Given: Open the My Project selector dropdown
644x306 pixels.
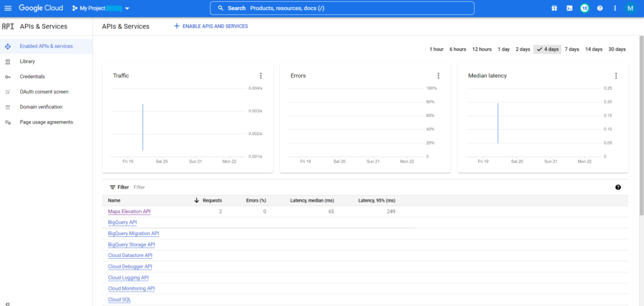Looking at the screenshot, I should tap(101, 8).
